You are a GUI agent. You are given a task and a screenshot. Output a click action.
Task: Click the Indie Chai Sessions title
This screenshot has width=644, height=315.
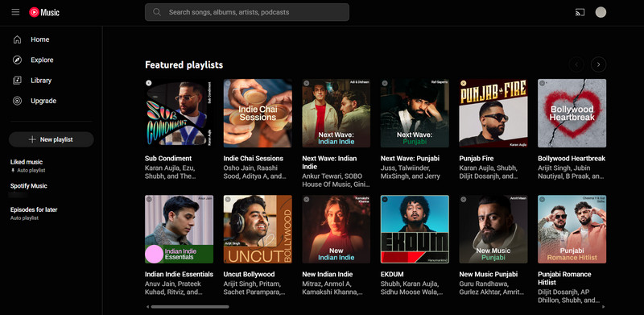tap(254, 159)
